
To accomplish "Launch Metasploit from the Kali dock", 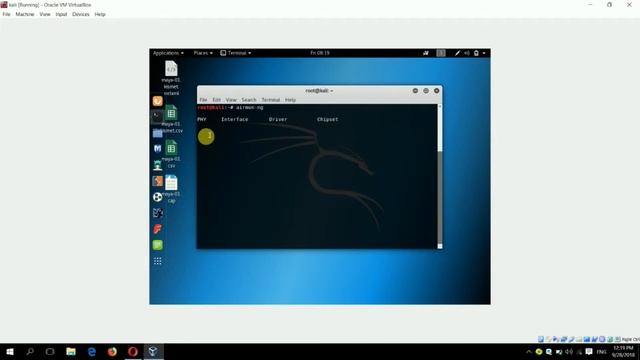I will point(158,149).
